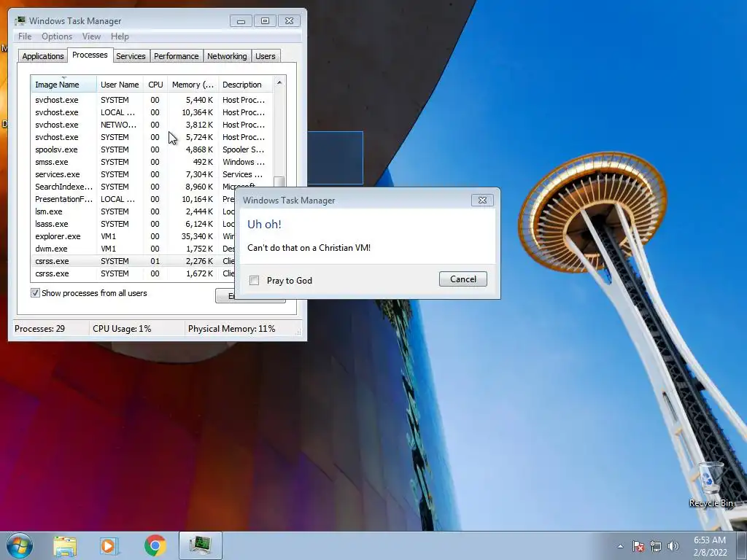Select the smss.exe process row

pyautogui.click(x=152, y=162)
